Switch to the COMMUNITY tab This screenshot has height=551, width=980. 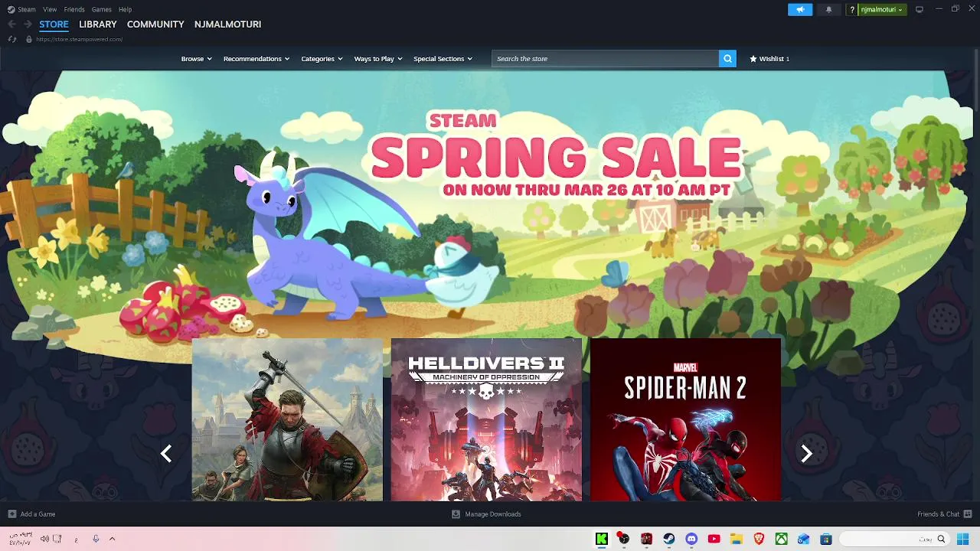coord(155,24)
